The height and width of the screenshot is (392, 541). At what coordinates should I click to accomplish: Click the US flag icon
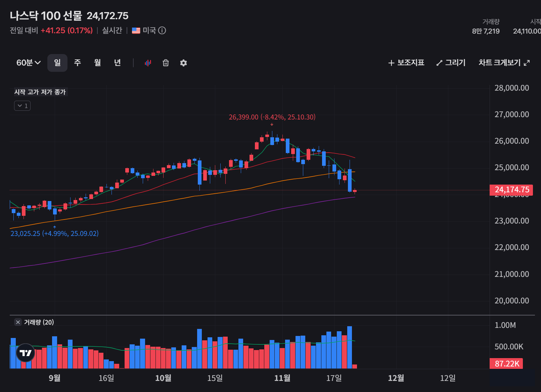(136, 31)
